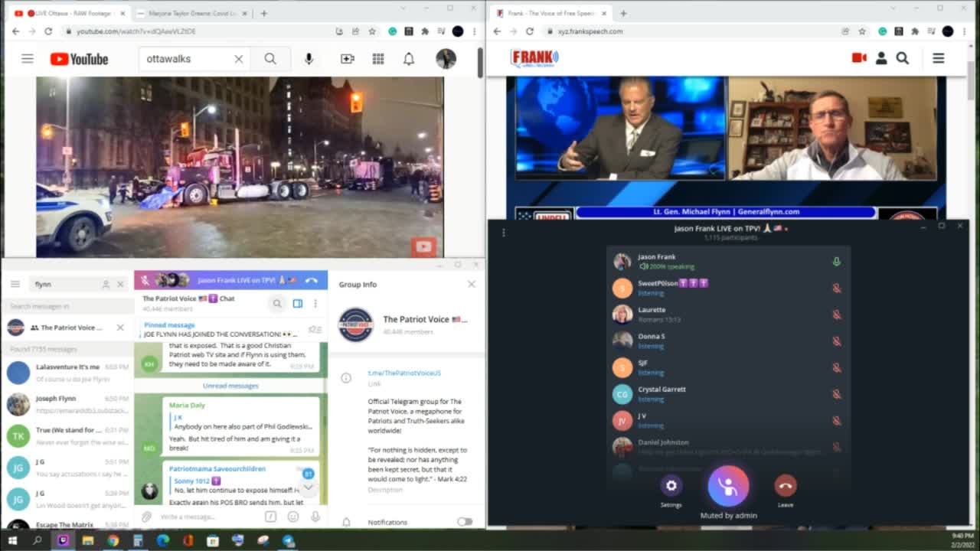Search inside The Patriot Voice chat
The image size is (980, 551).
pyautogui.click(x=277, y=304)
